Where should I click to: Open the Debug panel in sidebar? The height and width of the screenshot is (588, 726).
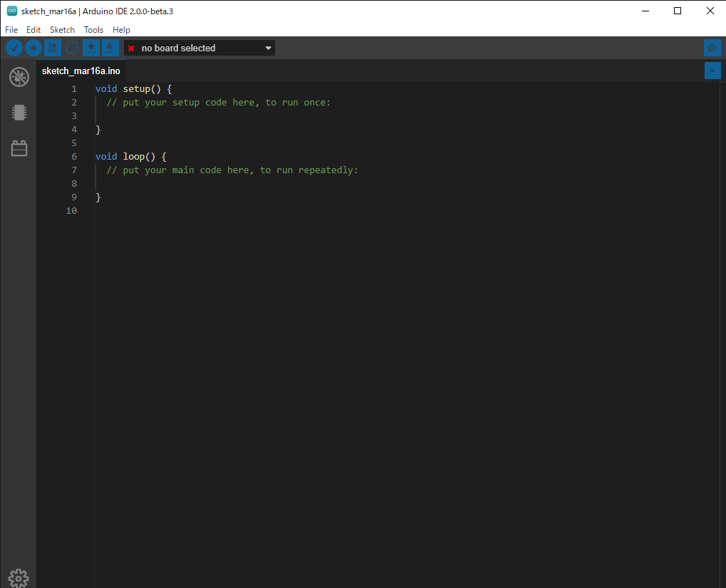pyautogui.click(x=19, y=77)
